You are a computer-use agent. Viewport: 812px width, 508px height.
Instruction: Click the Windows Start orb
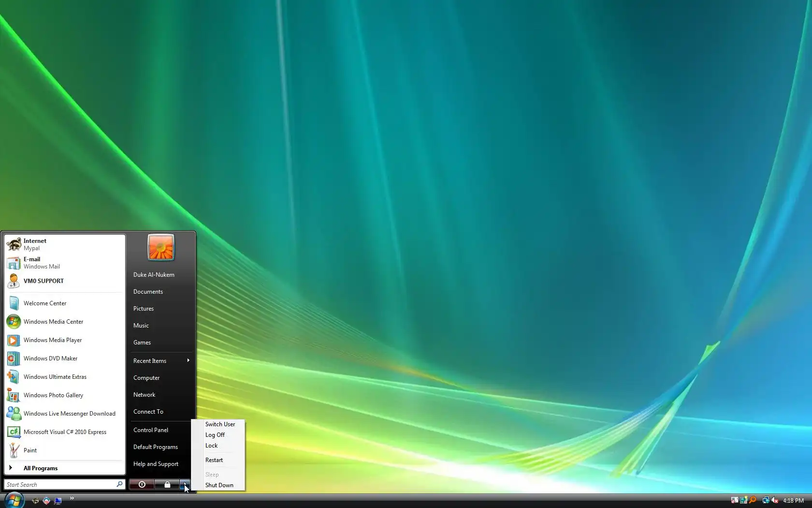coord(14,500)
